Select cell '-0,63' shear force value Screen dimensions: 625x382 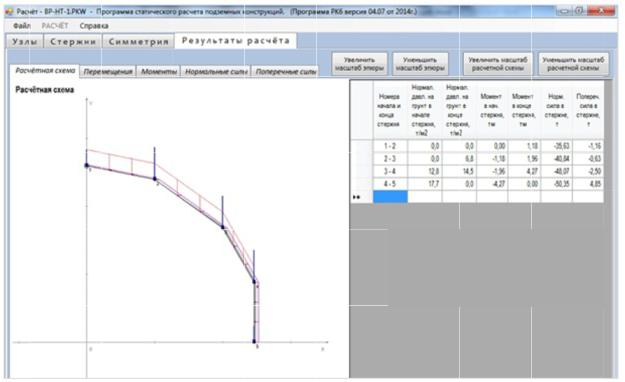pyautogui.click(x=588, y=159)
